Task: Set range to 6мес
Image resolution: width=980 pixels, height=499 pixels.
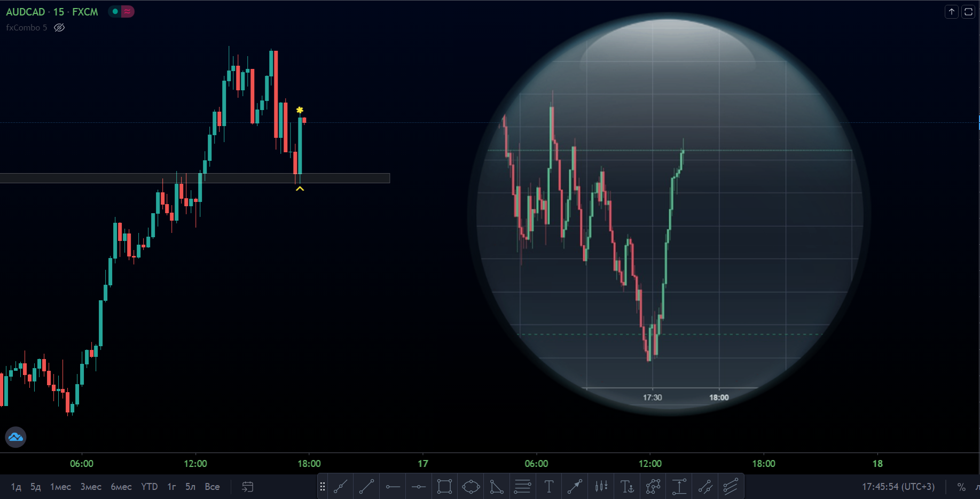Action: tap(121, 487)
